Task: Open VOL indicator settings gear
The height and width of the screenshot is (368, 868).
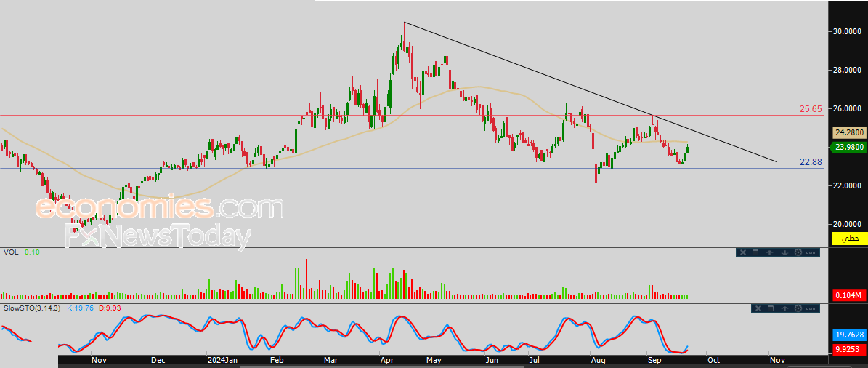Action: tap(798, 252)
